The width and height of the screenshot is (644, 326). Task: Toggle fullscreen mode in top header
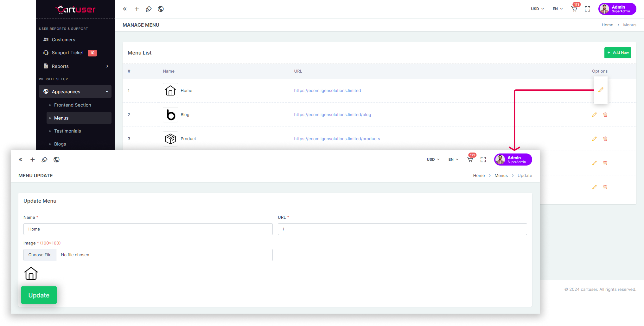[x=587, y=9]
